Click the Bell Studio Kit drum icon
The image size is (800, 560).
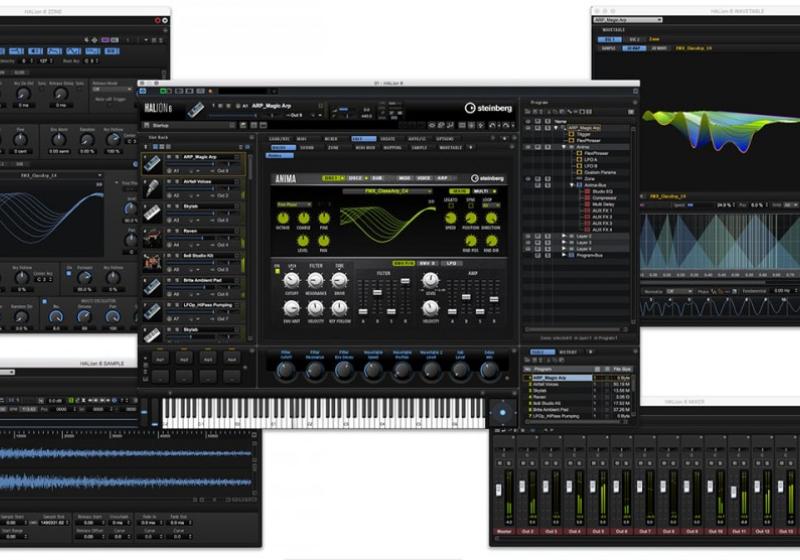pyautogui.click(x=152, y=261)
